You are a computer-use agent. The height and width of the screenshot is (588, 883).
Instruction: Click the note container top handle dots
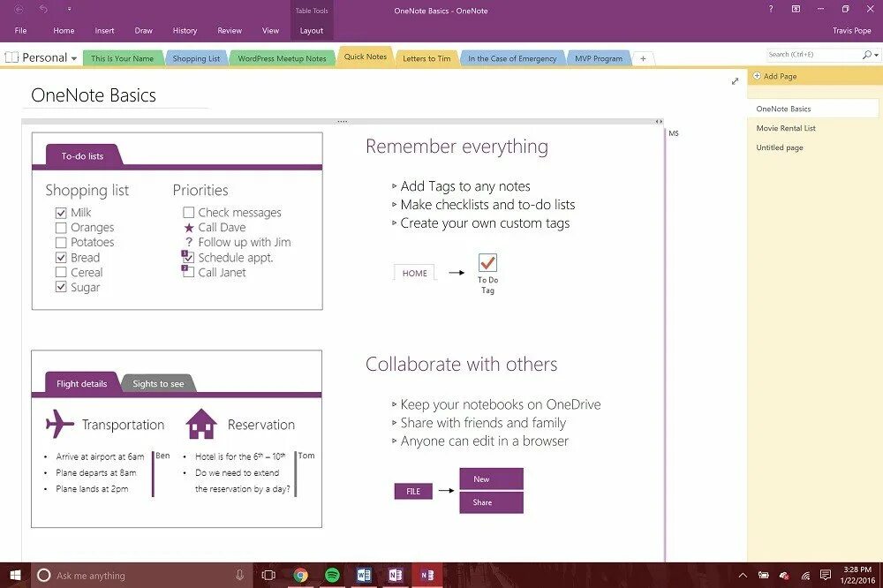[342, 121]
